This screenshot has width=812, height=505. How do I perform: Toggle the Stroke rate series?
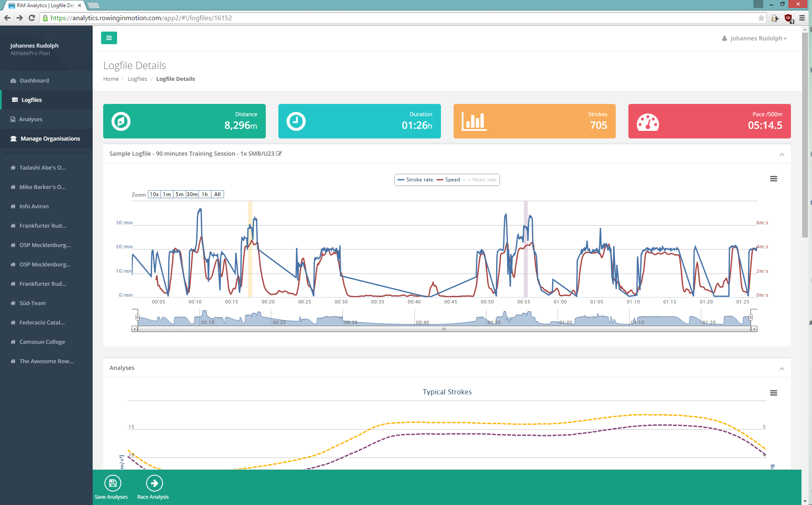click(x=415, y=180)
